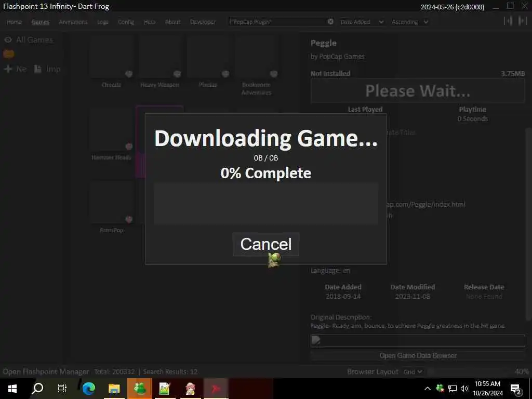Select the Heavy Weapon game thumbnail
Image resolution: width=532 pixels, height=399 pixels.
(x=159, y=56)
